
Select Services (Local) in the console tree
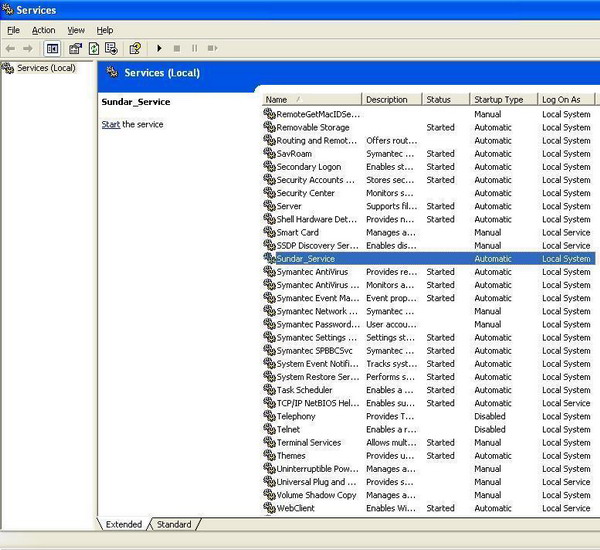point(46,68)
